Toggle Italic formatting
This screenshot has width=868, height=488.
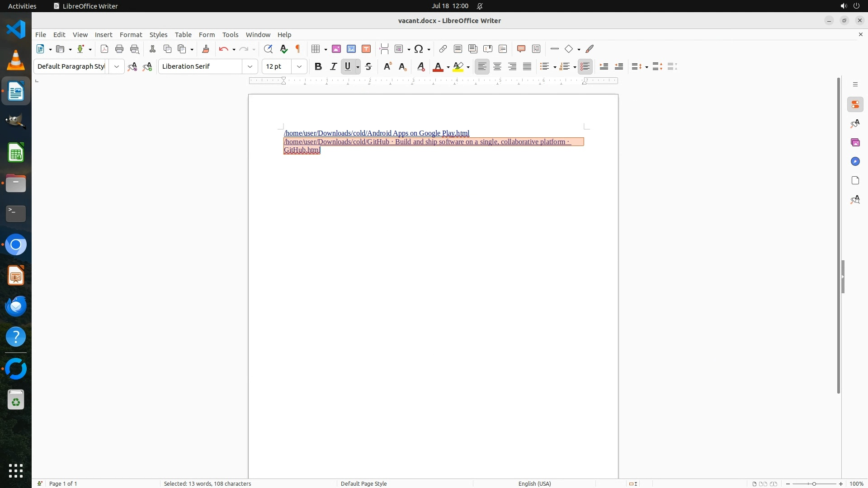[x=333, y=66]
